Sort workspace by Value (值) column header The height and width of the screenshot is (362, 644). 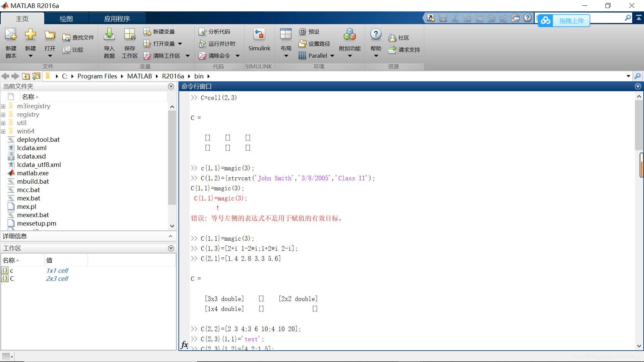pyautogui.click(x=66, y=260)
